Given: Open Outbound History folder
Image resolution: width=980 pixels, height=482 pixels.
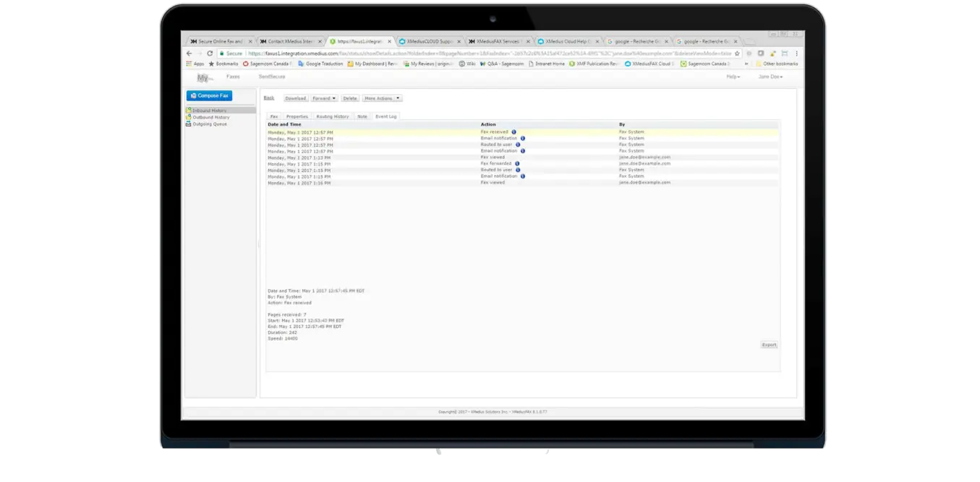Looking at the screenshot, I should click(x=210, y=116).
